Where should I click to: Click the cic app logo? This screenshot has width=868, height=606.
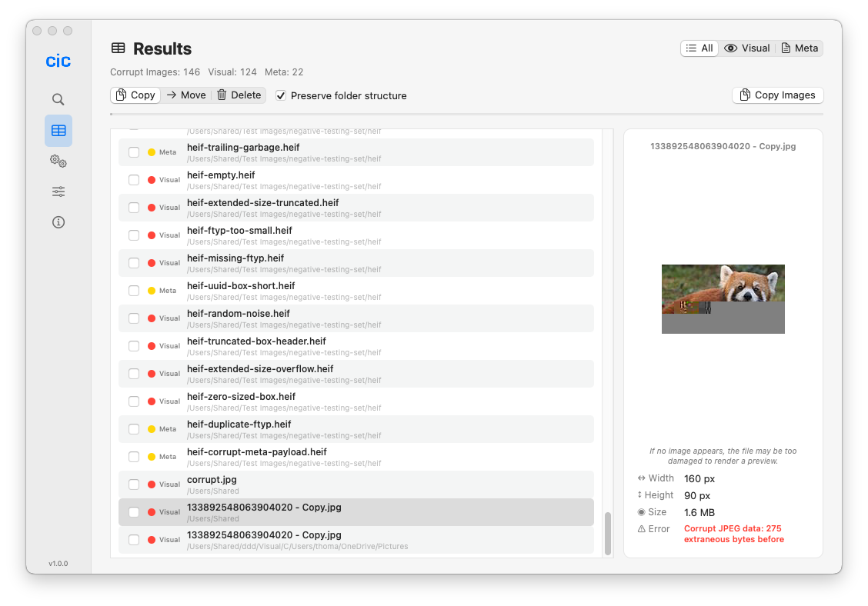pos(58,61)
